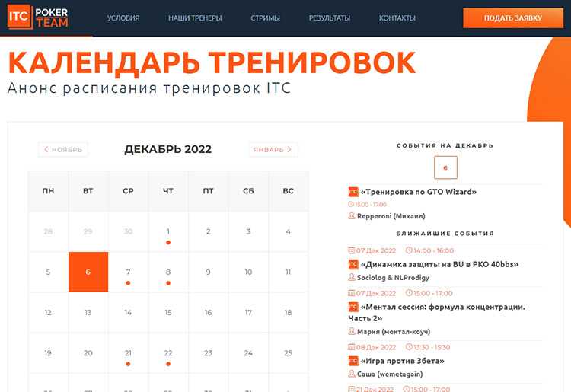Open «Игра против 3бета» event
The width and height of the screenshot is (571, 392).
403,361
